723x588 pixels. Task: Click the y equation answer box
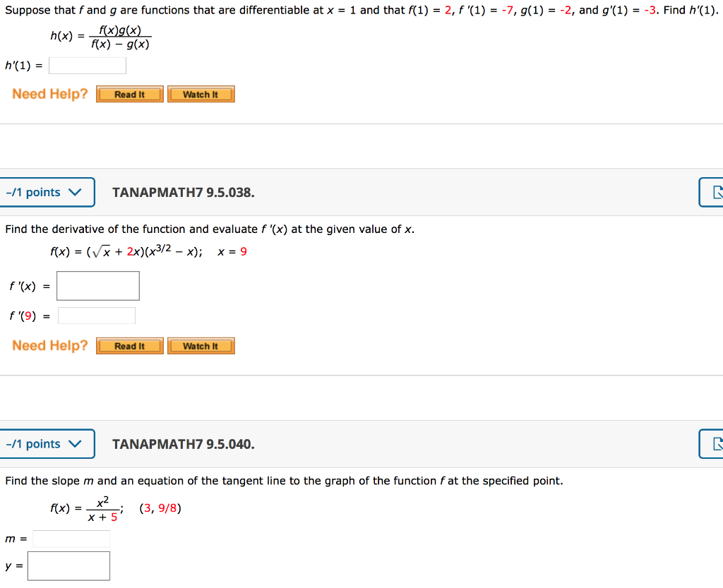coord(68,565)
